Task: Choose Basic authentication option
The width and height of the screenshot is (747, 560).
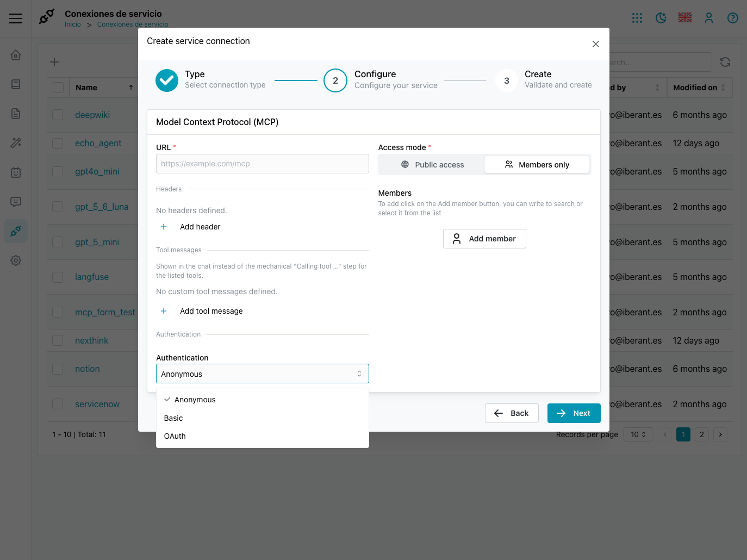Action: pyautogui.click(x=263, y=418)
